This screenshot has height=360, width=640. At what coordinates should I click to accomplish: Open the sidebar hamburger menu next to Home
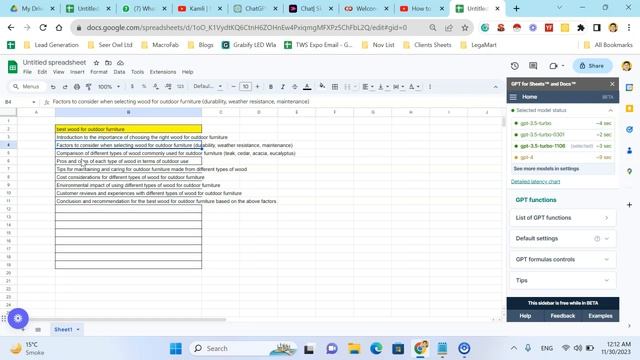(513, 97)
